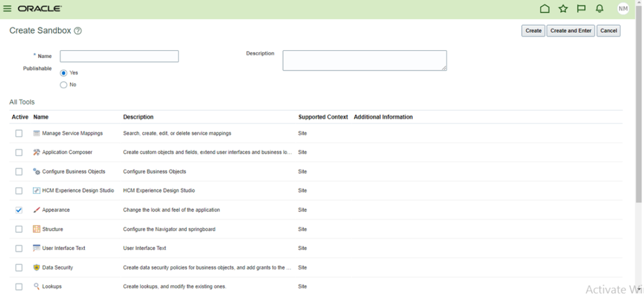The width and height of the screenshot is (644, 294).
Task: Uncheck the Appearance checkbox
Action: point(19,210)
